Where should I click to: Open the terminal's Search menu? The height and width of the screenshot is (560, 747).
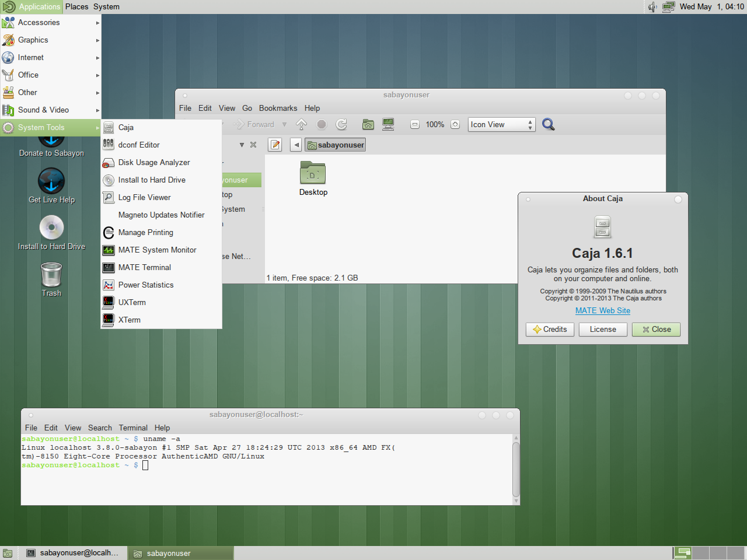tap(100, 428)
